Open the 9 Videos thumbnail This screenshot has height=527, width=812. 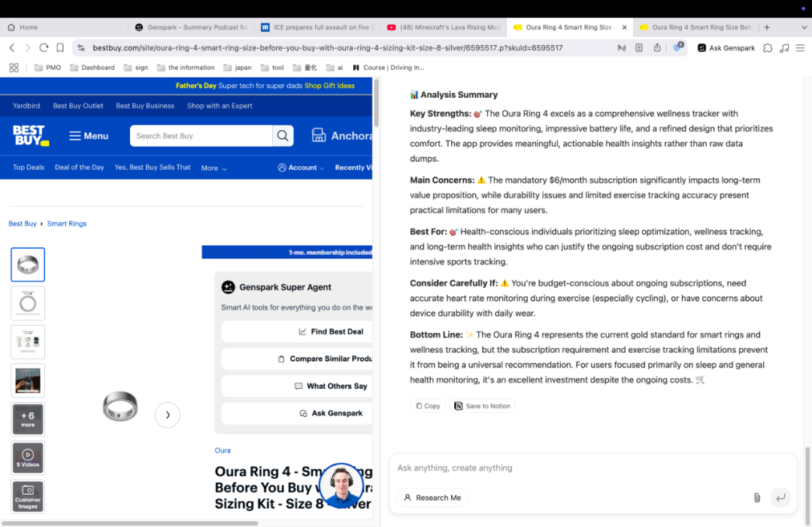28,458
